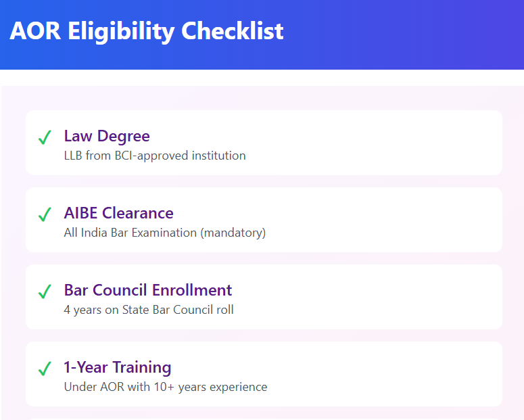
Task: Select the AIBE Clearance heading
Action: [118, 213]
